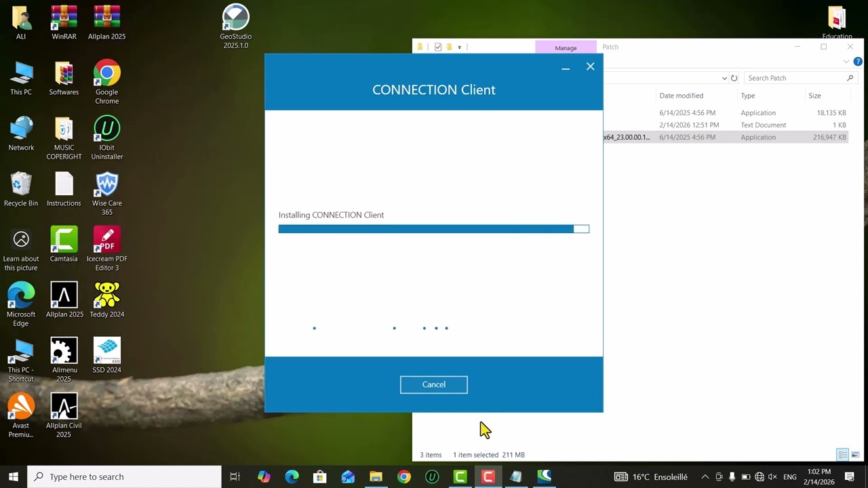Launch Teddy 2024 shortcut

(x=106, y=301)
